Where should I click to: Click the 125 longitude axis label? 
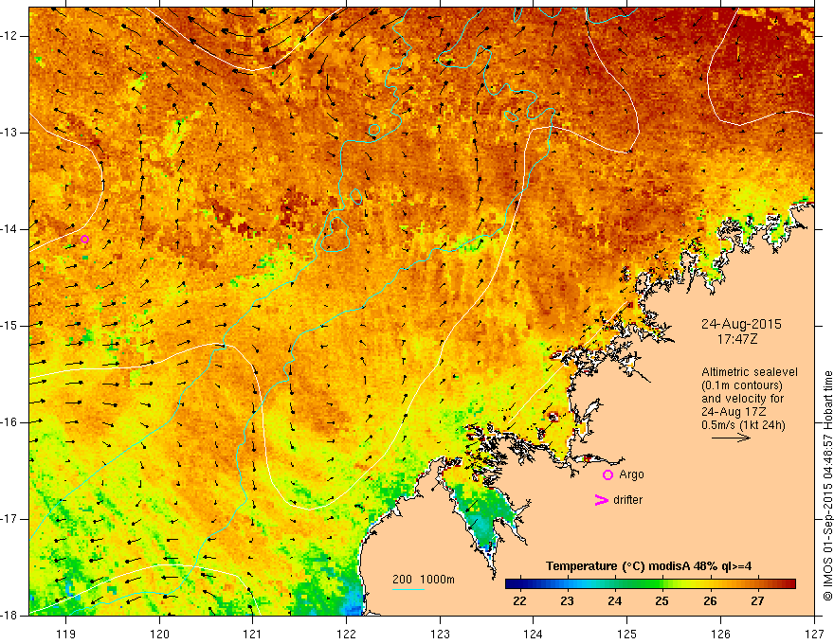[x=627, y=634]
